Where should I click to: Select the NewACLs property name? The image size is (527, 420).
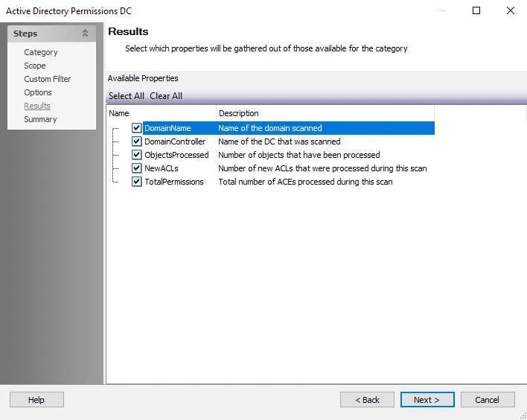point(162,168)
